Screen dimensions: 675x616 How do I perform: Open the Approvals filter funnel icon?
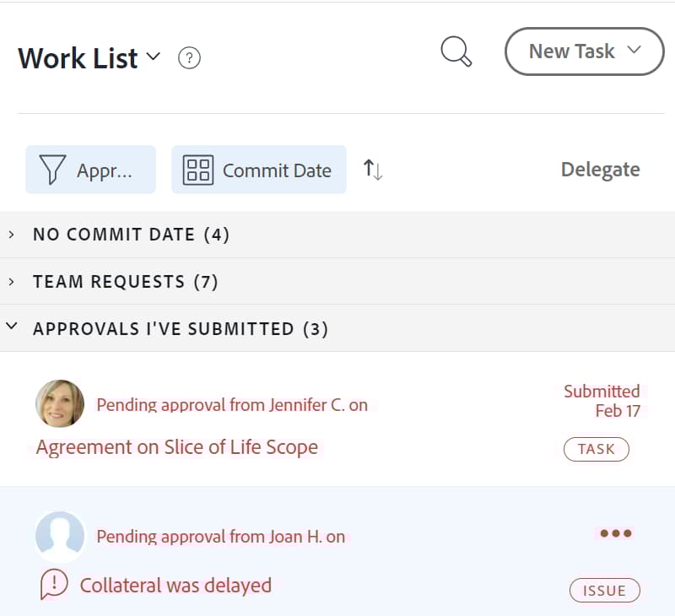click(51, 170)
